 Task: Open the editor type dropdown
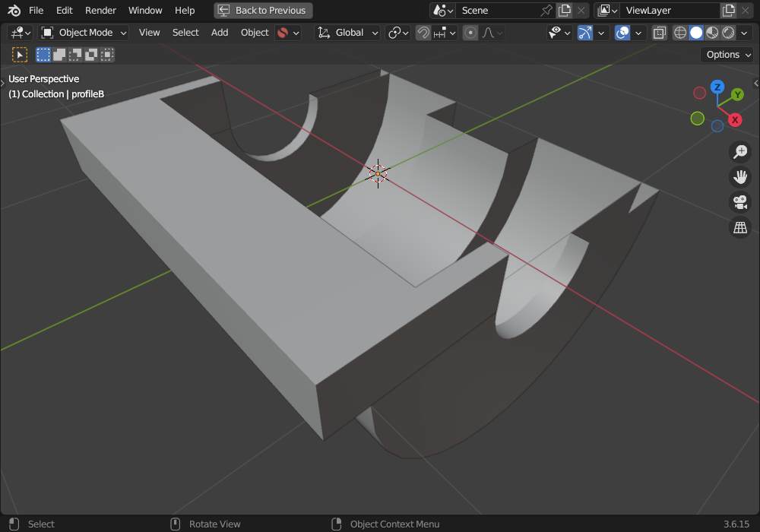coord(21,33)
